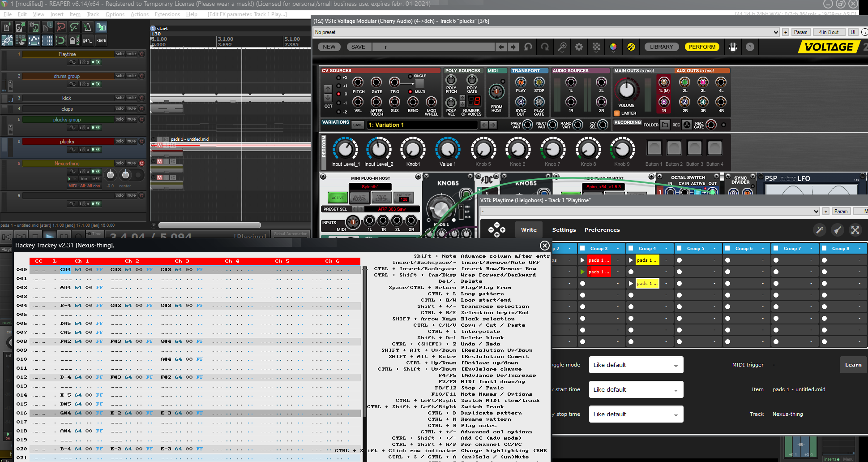Viewport: 868px width, 462px height.
Task: Click the Voltage recording FOLDER icon
Action: pos(665,125)
